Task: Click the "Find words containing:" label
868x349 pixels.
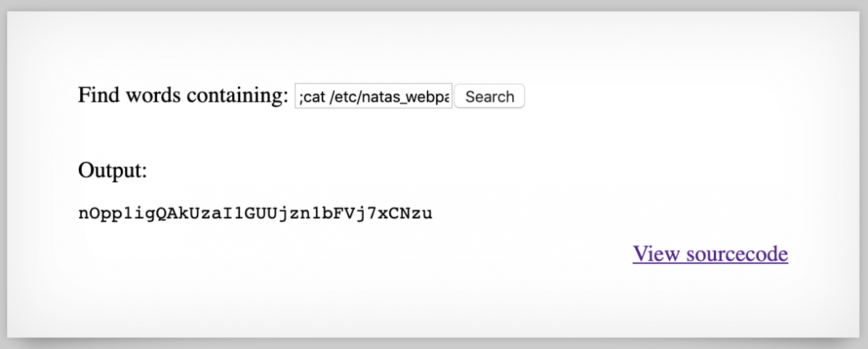Action: coord(183,95)
